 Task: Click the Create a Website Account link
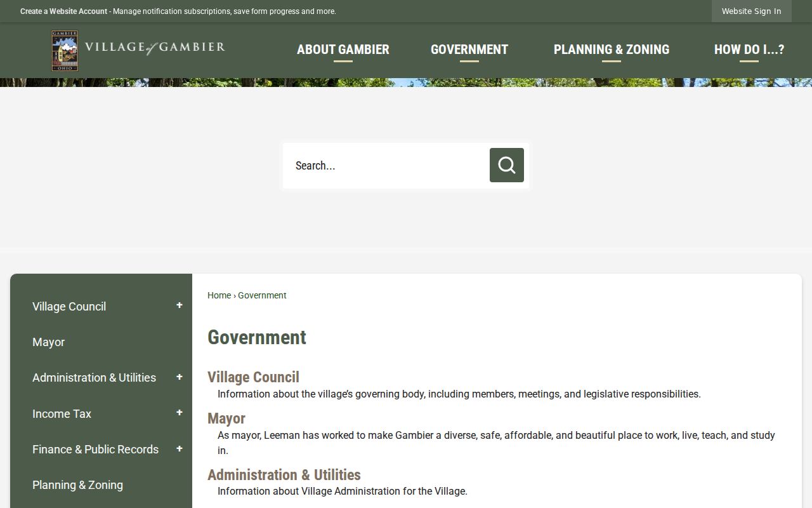(x=63, y=11)
